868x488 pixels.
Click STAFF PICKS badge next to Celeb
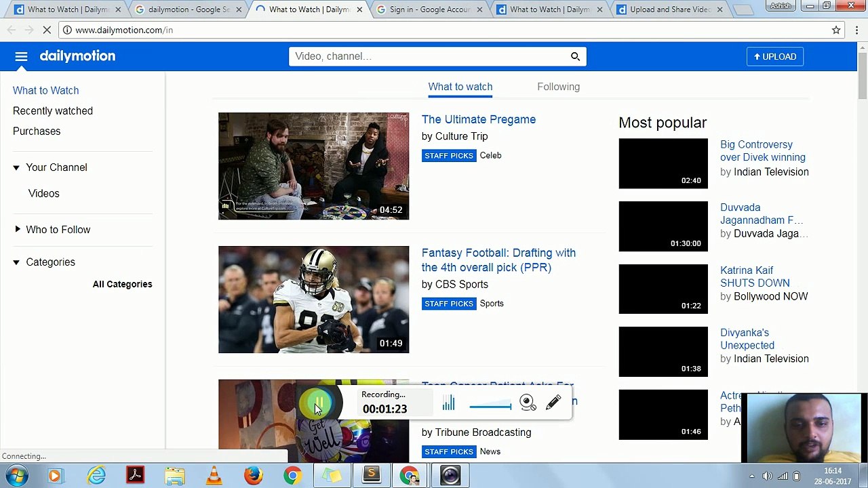[449, 155]
